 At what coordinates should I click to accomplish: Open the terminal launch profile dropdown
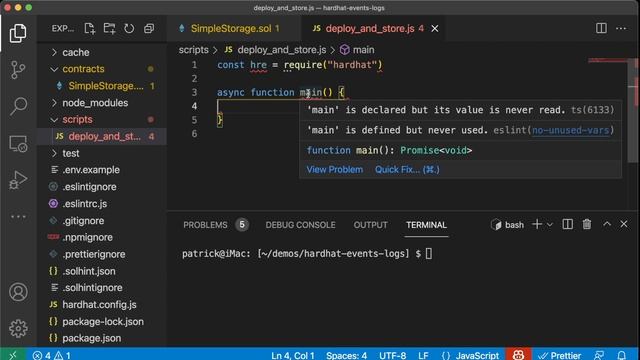pyautogui.click(x=550, y=224)
